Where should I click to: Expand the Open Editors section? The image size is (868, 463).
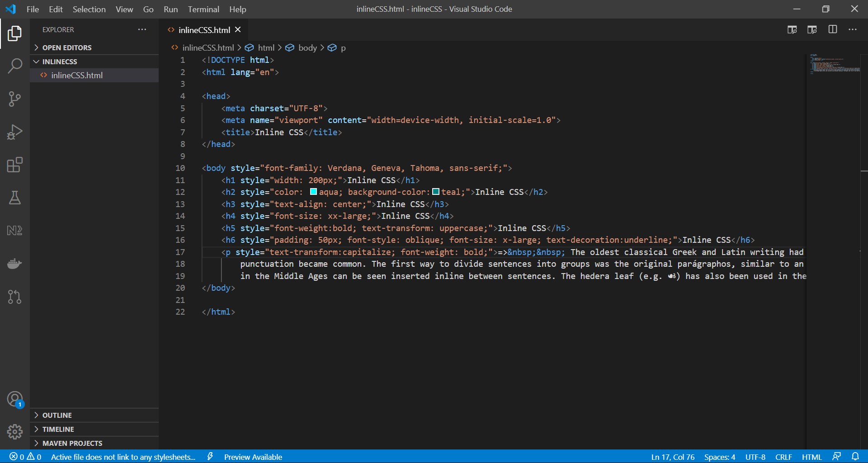[66, 47]
